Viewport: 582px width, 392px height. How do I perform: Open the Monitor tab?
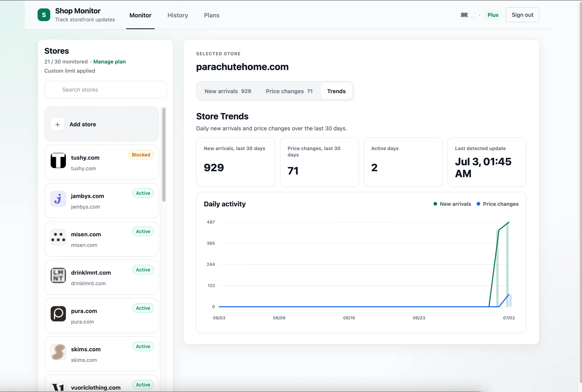(140, 15)
